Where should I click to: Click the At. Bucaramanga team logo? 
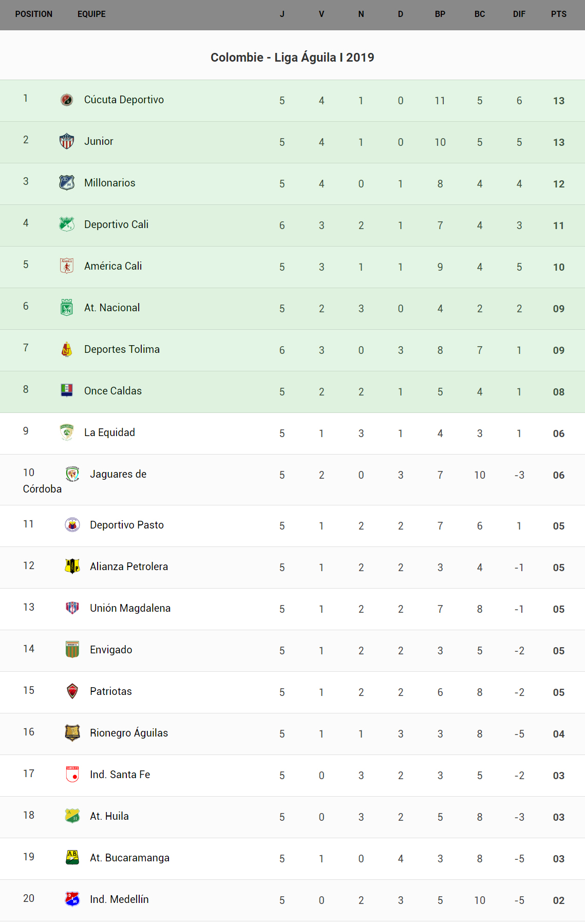coord(72,857)
